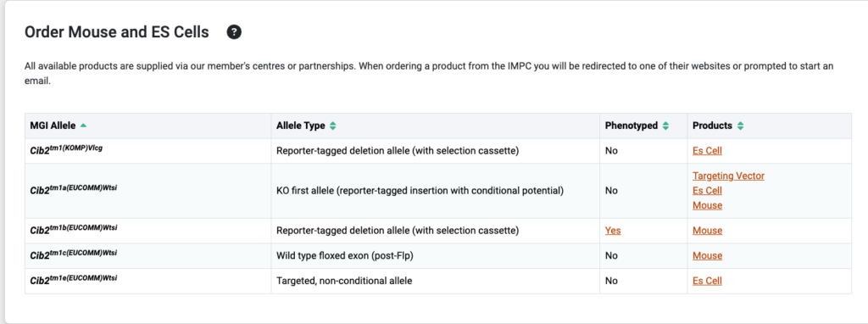This screenshot has width=868, height=324.
Task: Open Mouse link for tm1a allele
Action: 707,205
